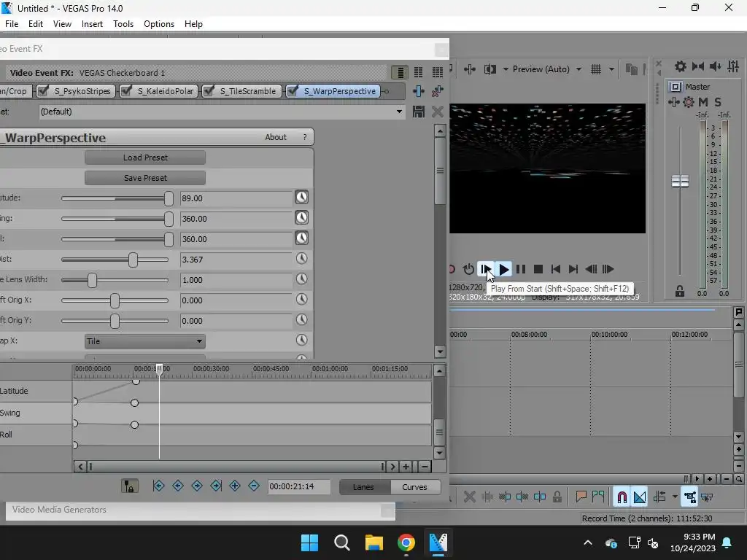Open Master bus audio properties gear
The image size is (747, 560).
pos(689,102)
